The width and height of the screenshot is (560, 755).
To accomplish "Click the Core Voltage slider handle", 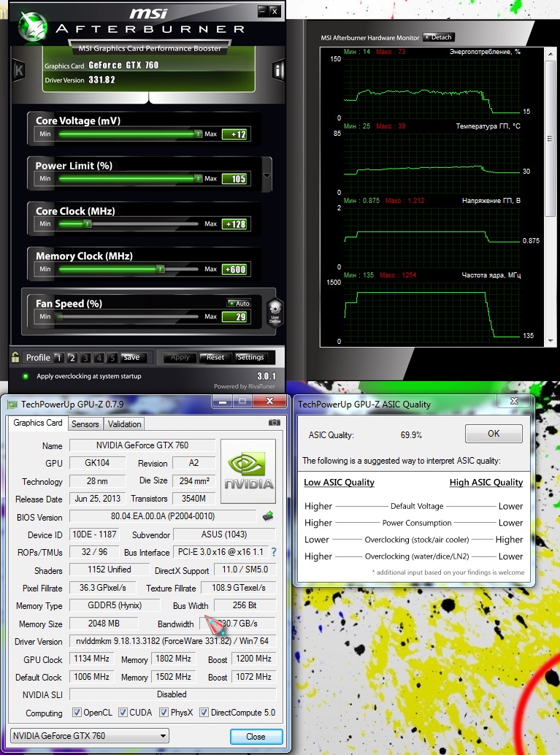I will [x=198, y=134].
